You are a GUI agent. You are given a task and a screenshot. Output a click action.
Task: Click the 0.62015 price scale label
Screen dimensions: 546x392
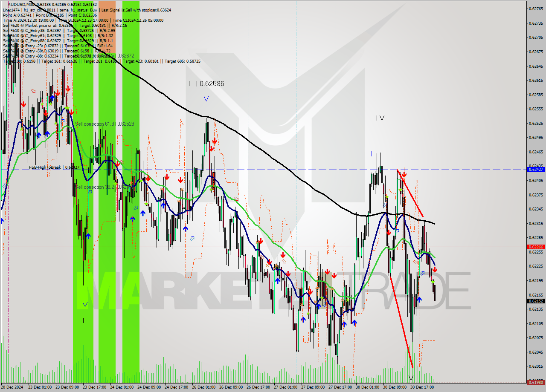(x=536, y=366)
